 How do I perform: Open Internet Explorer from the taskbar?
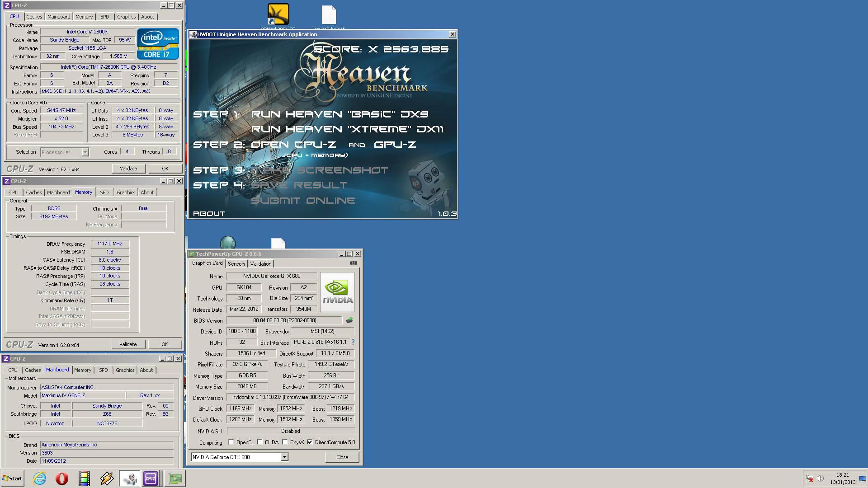tap(39, 478)
